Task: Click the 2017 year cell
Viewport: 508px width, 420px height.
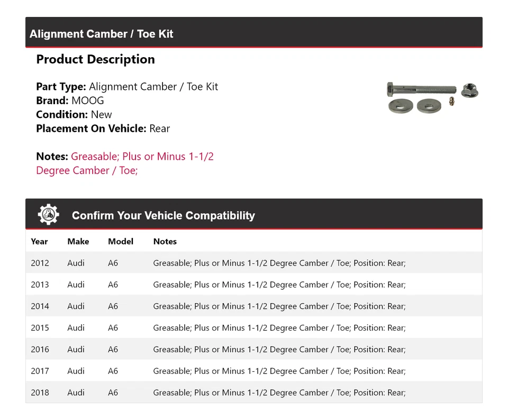Action: click(40, 371)
